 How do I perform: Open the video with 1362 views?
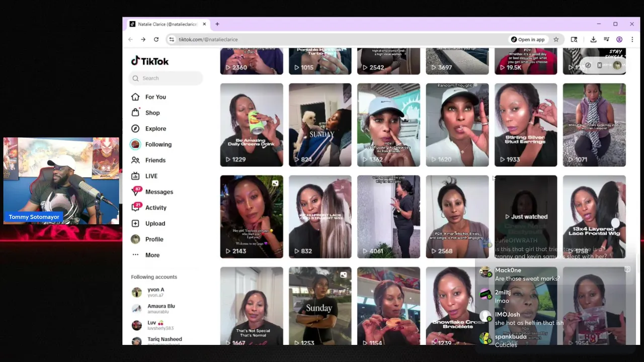[x=388, y=125]
